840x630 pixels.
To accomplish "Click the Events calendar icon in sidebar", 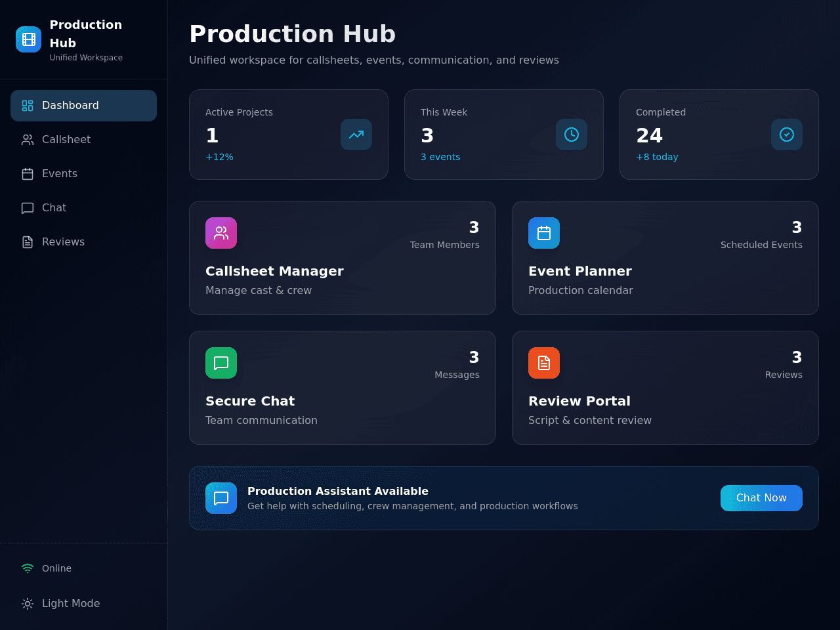I will pos(28,174).
